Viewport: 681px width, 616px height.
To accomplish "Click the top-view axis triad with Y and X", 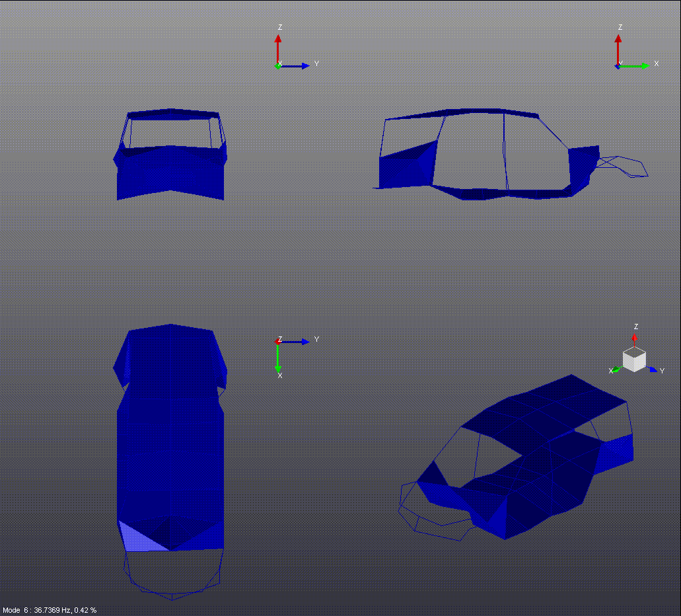I will (x=297, y=358).
